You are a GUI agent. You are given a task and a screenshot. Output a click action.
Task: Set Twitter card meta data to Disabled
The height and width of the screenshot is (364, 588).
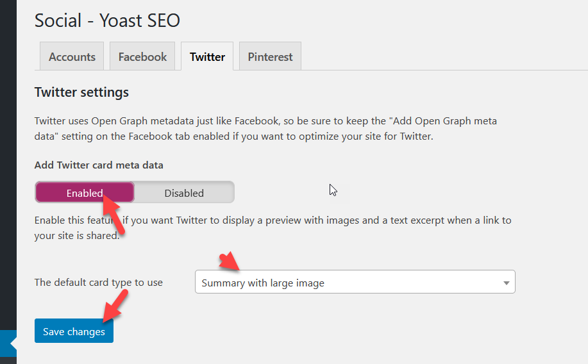click(x=184, y=193)
